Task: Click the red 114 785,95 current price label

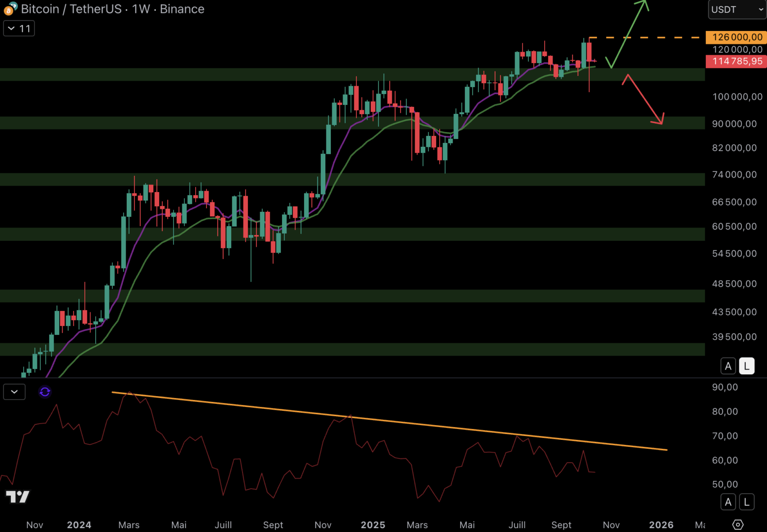Action: tap(736, 61)
